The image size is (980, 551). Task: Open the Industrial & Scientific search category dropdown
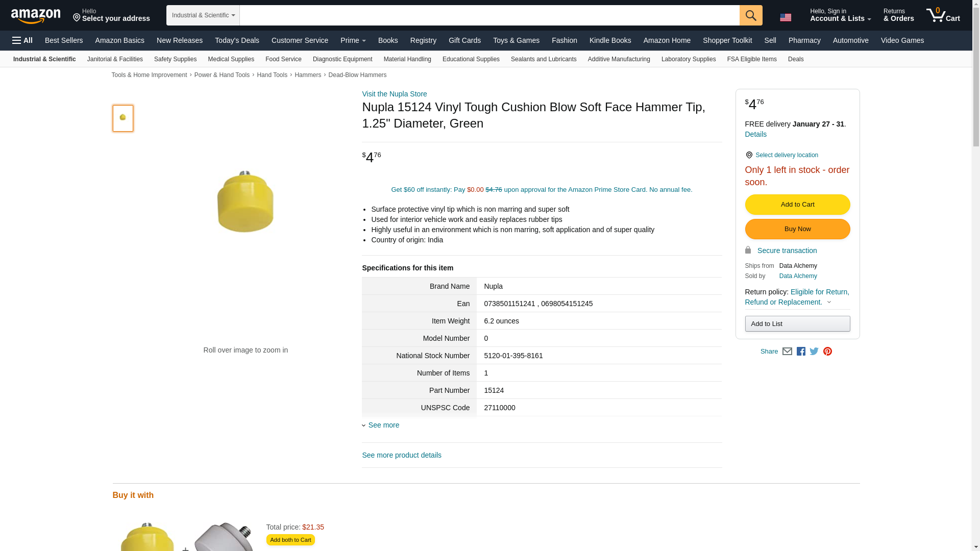click(x=203, y=15)
